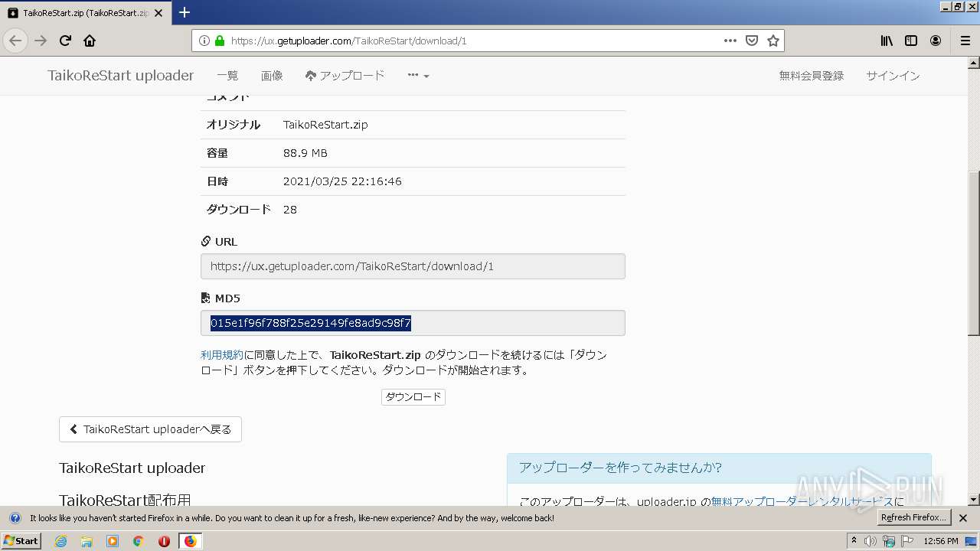Click the scrollbar up arrow
Viewport: 980px width, 551px height.
973,63
